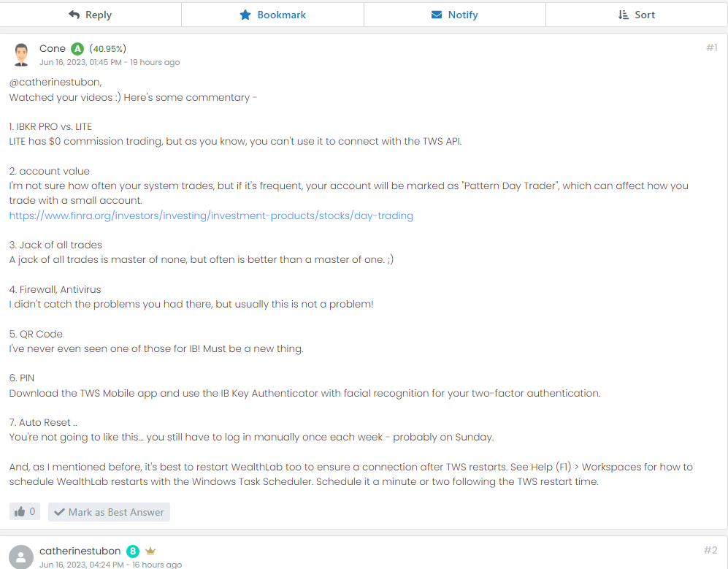The width and height of the screenshot is (728, 569).
Task: Click the Reply button label
Action: tap(99, 15)
